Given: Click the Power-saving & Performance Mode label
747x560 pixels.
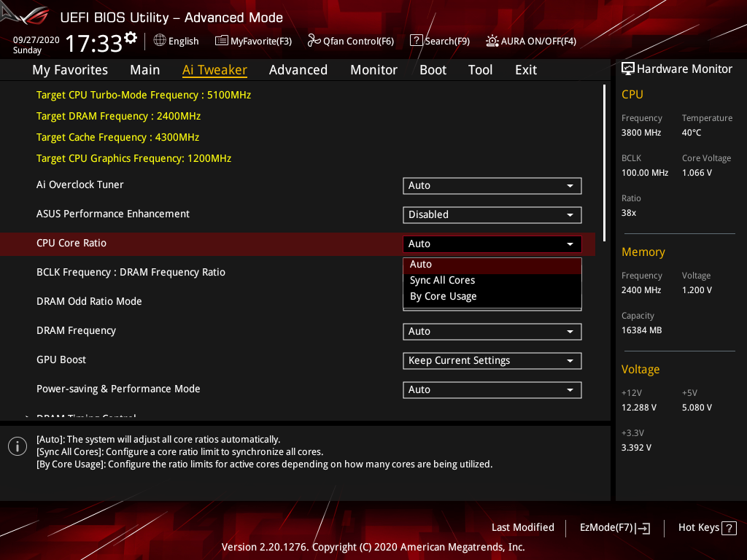Looking at the screenshot, I should click(x=118, y=389).
